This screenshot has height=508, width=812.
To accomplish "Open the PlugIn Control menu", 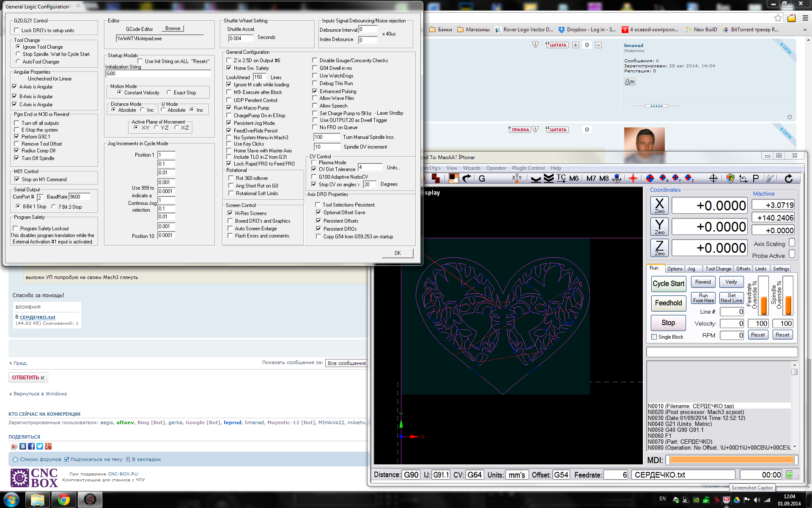I will (x=528, y=168).
